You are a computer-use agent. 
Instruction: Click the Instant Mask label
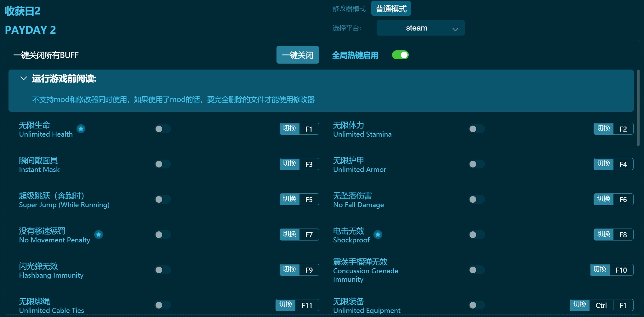(x=39, y=169)
